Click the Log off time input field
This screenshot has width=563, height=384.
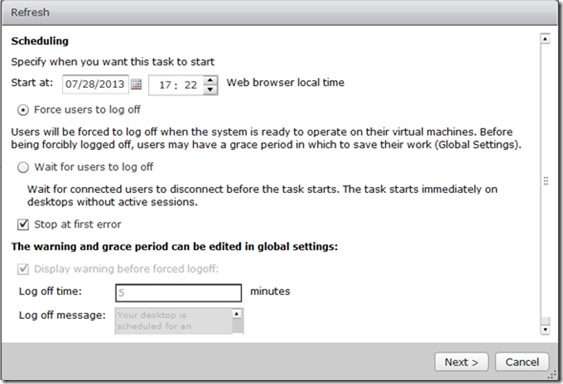[x=178, y=293]
